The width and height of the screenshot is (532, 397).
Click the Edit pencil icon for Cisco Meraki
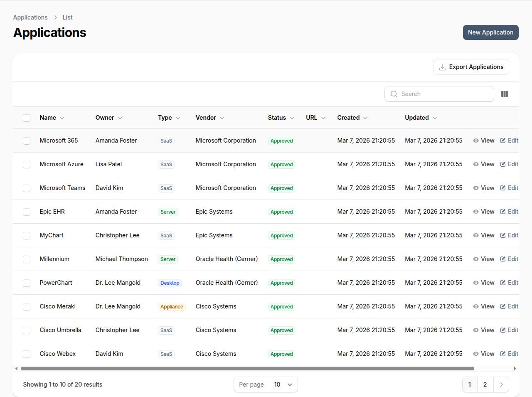(x=503, y=306)
